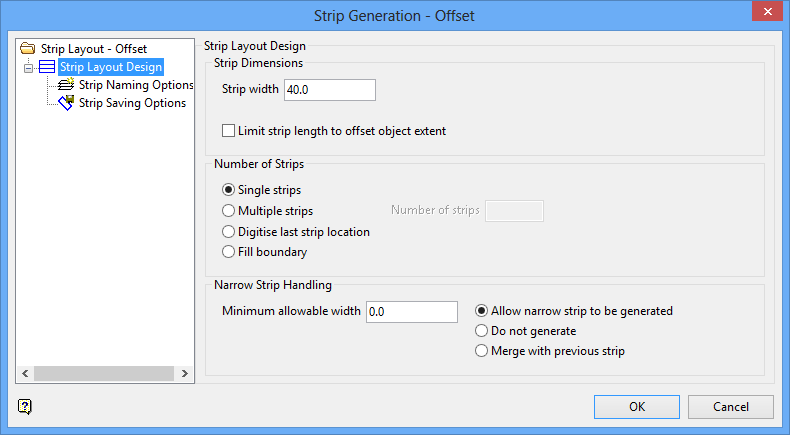The width and height of the screenshot is (790, 435).
Task: Click the Strip Saving Options icon
Action: pyautogui.click(x=67, y=103)
